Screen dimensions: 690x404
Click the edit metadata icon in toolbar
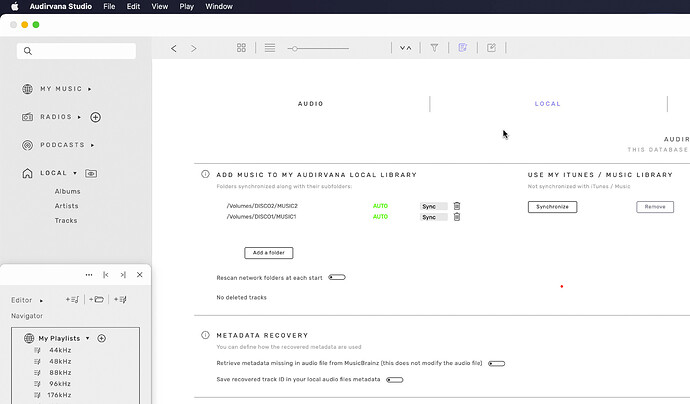491,48
